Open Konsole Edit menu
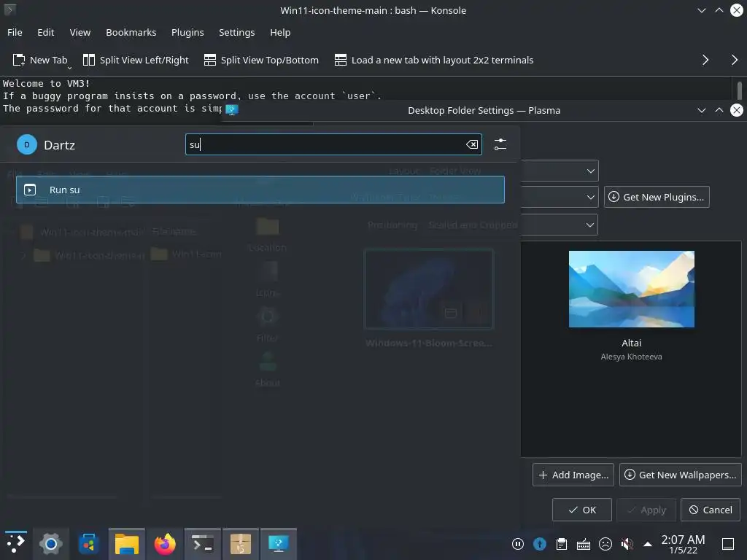This screenshot has height=560, width=747. (x=46, y=32)
